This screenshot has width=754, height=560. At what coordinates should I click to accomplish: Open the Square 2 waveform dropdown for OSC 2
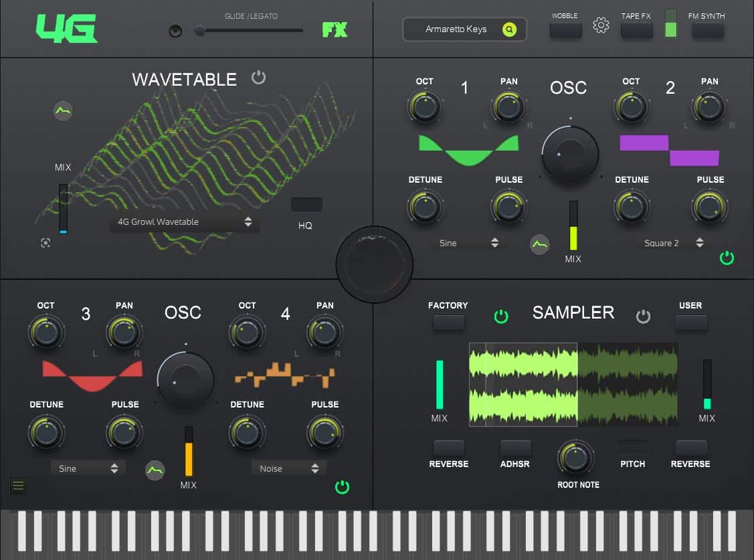click(671, 243)
